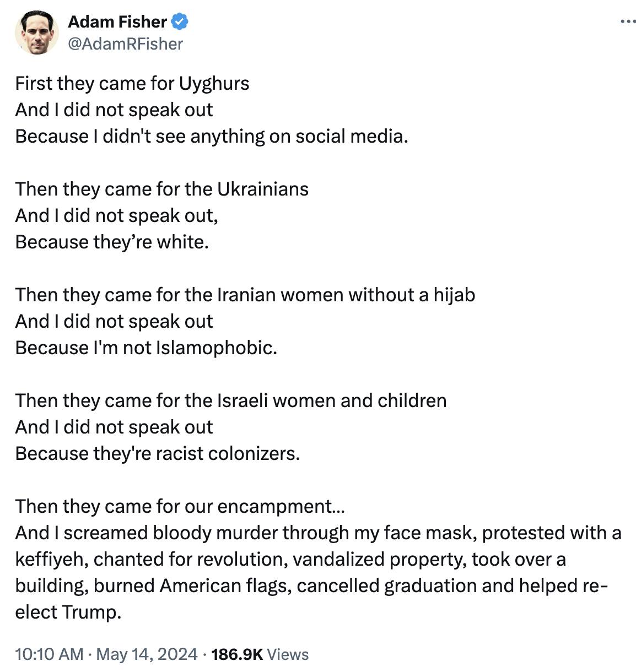Open the Adam Fisher display name link

117,22
